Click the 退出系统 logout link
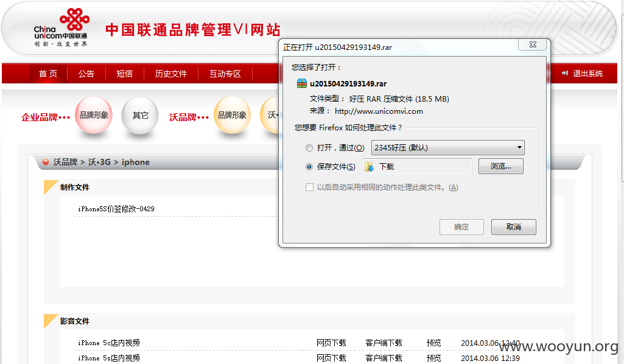The width and height of the screenshot is (624, 364). (x=587, y=74)
